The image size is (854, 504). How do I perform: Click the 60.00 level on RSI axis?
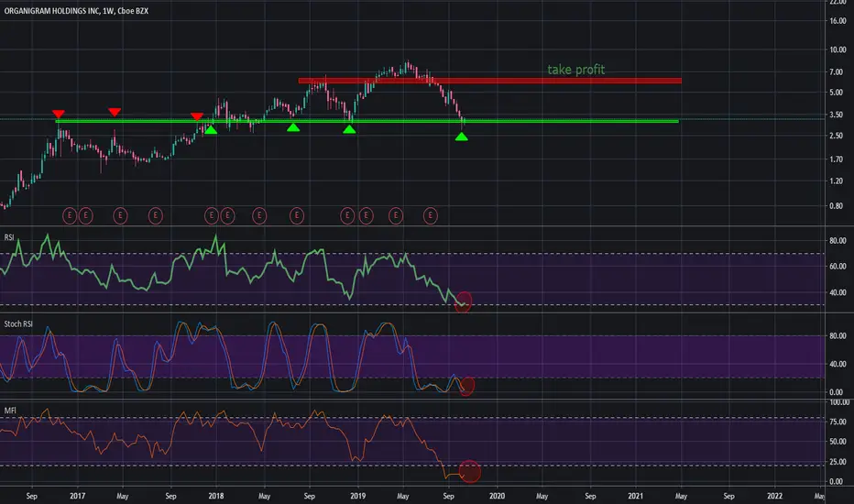(838, 267)
